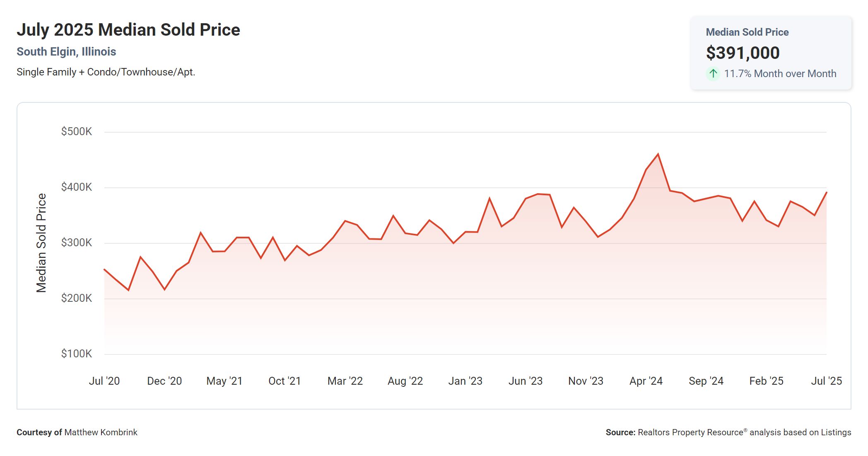This screenshot has height=456, width=868.
Task: Click the Dec '20 x-axis label
Action: tap(164, 381)
